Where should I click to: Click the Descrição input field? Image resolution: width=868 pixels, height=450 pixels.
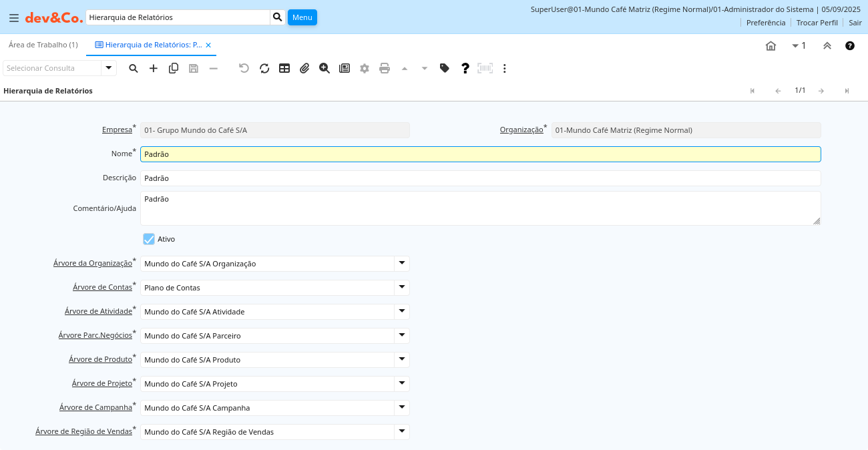[480, 178]
